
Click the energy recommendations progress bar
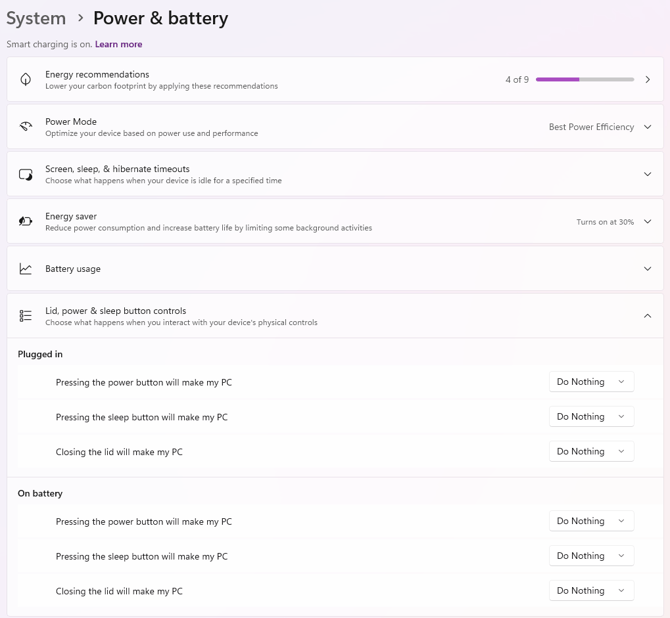(x=584, y=80)
